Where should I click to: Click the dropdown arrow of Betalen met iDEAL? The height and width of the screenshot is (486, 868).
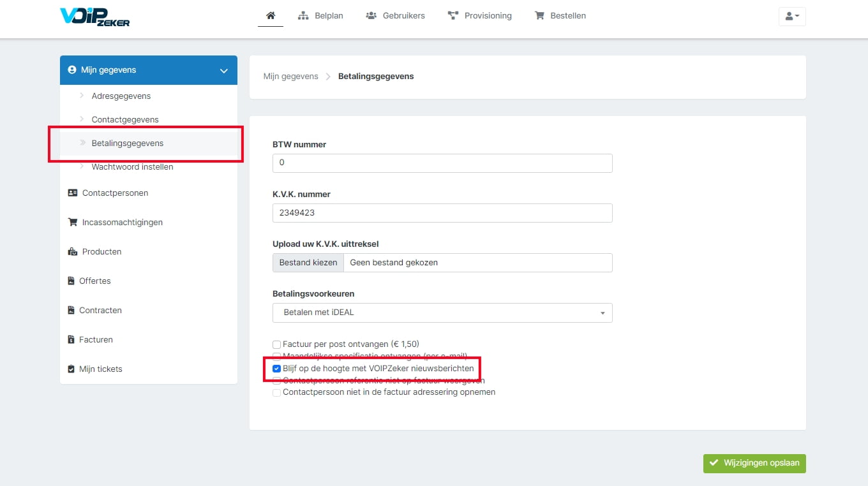point(603,313)
